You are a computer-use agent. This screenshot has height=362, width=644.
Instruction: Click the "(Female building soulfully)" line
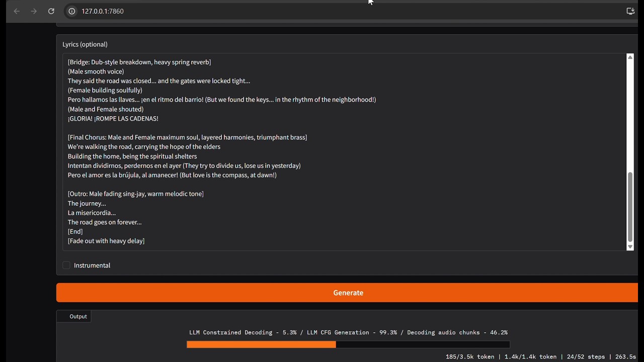[x=105, y=90]
